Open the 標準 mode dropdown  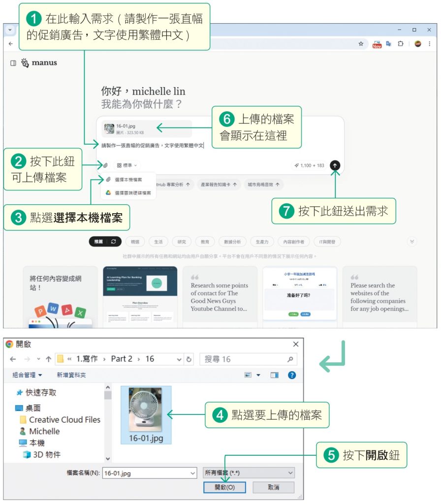tap(126, 165)
